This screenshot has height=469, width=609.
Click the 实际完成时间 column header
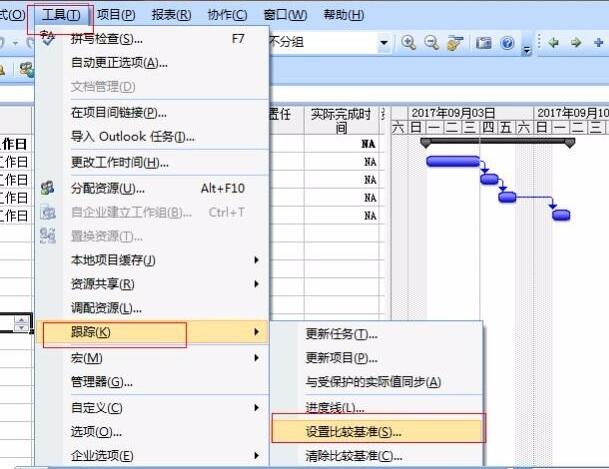coord(341,121)
